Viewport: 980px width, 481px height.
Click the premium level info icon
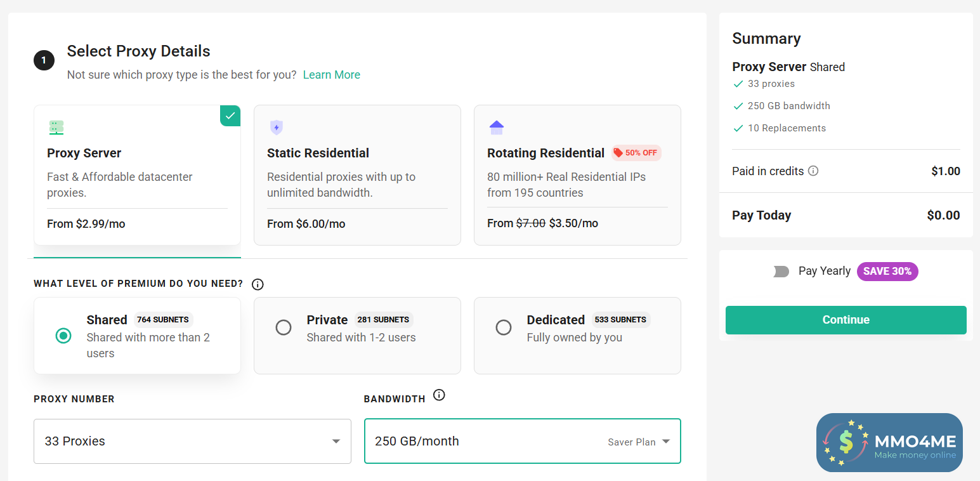[x=258, y=284]
